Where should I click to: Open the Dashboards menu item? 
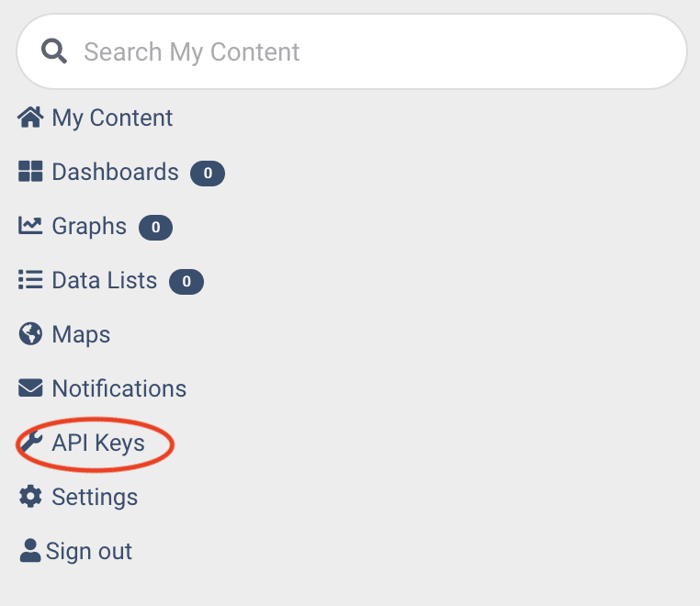point(115,173)
